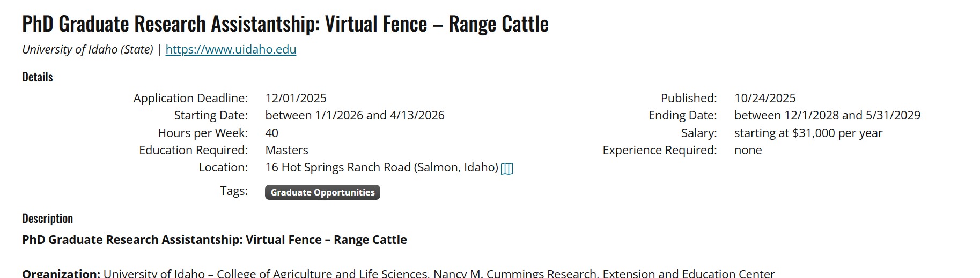Click the Details section heading
This screenshot has height=278, width=980.
point(38,77)
